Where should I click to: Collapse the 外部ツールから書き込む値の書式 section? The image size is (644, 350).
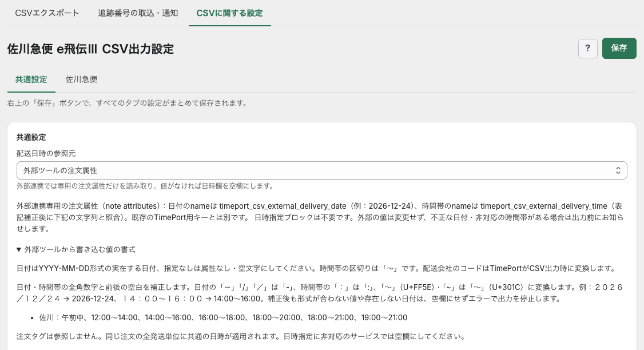[x=76, y=249]
